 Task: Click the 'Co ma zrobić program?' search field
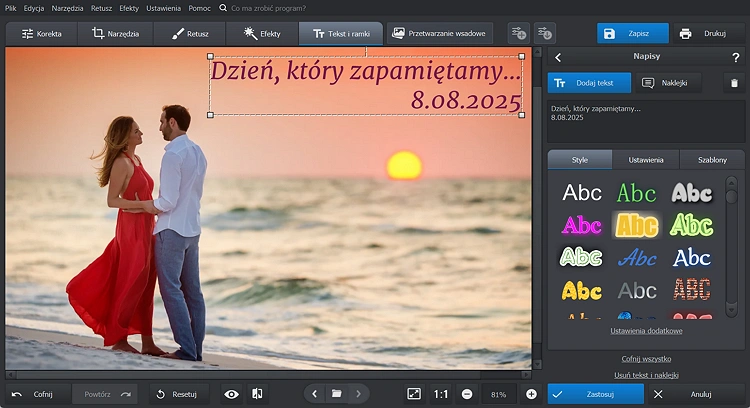(x=268, y=8)
